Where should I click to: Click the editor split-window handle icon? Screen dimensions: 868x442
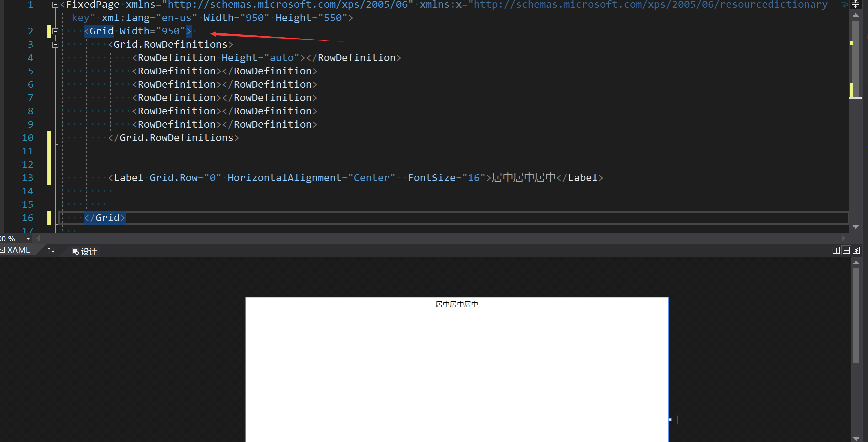click(x=856, y=4)
